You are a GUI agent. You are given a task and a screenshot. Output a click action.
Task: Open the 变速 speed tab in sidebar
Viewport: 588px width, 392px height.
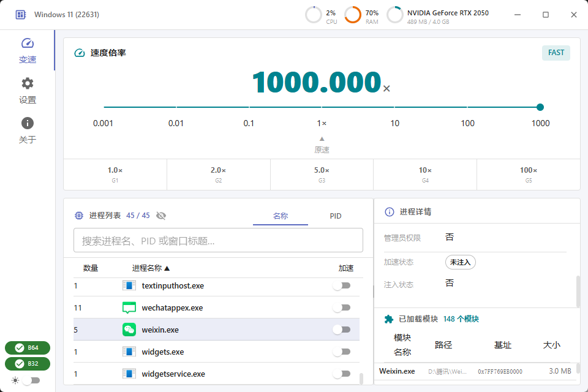(x=28, y=50)
